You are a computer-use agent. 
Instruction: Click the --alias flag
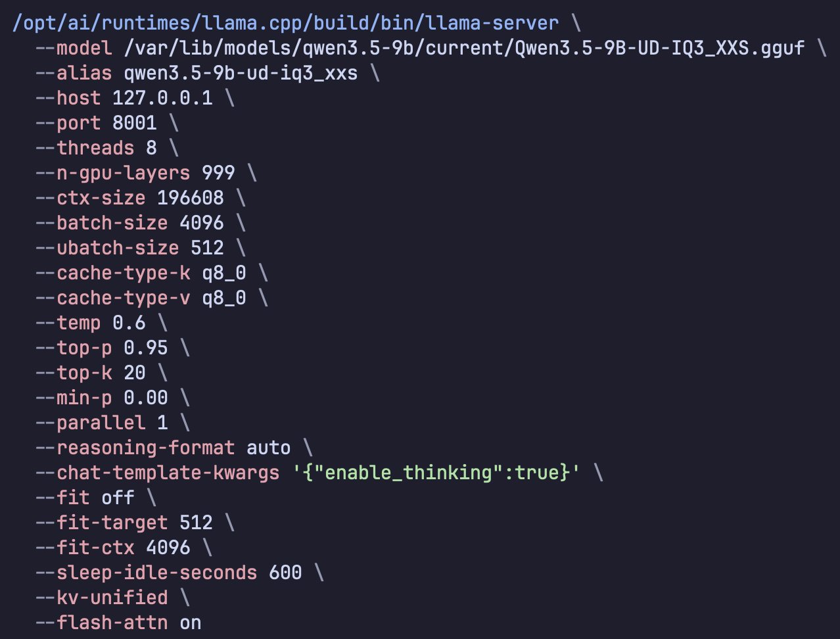point(74,73)
